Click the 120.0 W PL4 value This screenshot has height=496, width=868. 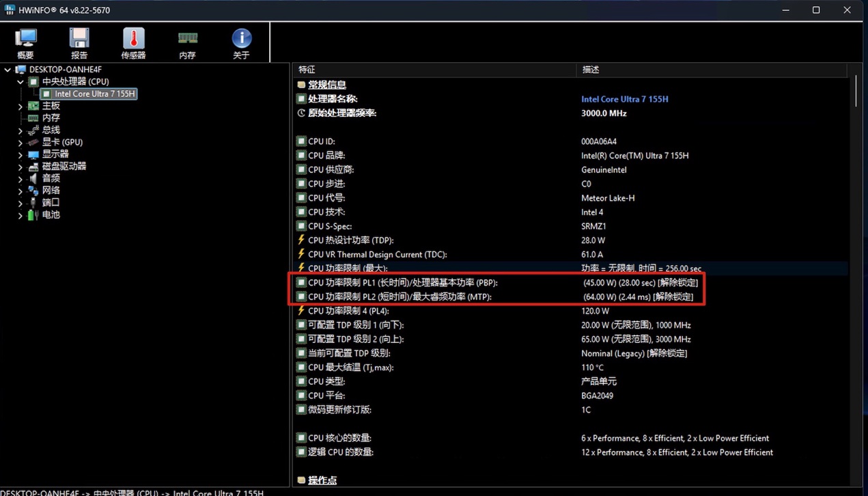click(595, 311)
